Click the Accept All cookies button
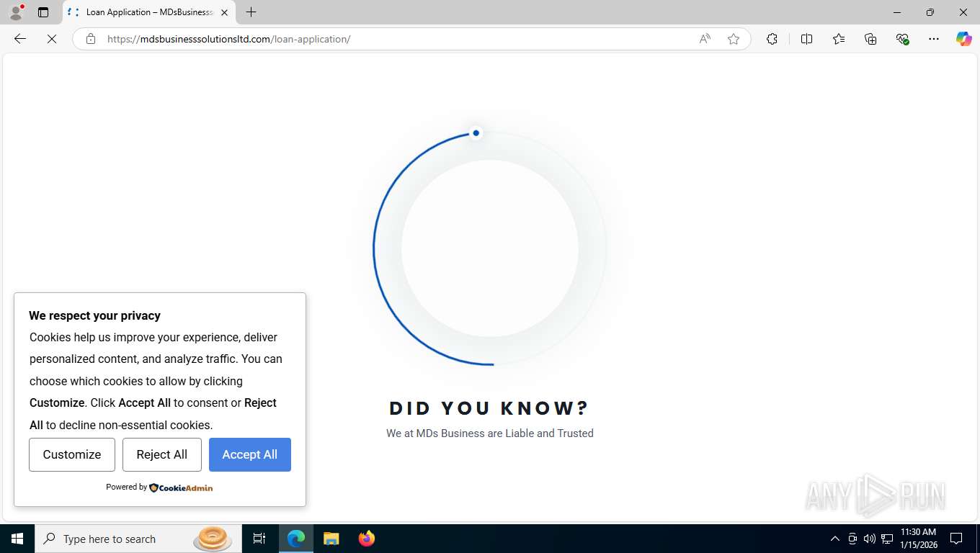 tap(250, 454)
